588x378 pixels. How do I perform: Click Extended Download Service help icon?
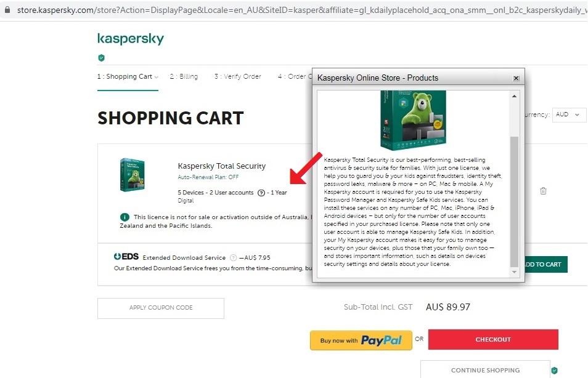[233, 258]
